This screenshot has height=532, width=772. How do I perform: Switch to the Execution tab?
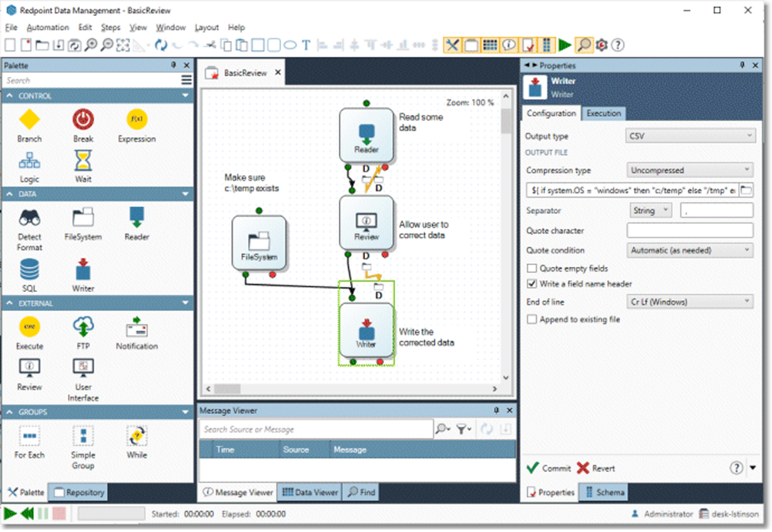[x=603, y=113]
